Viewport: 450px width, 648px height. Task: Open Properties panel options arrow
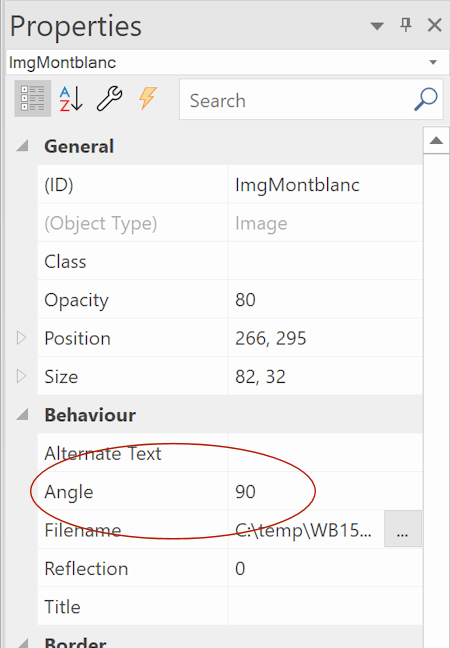[377, 26]
